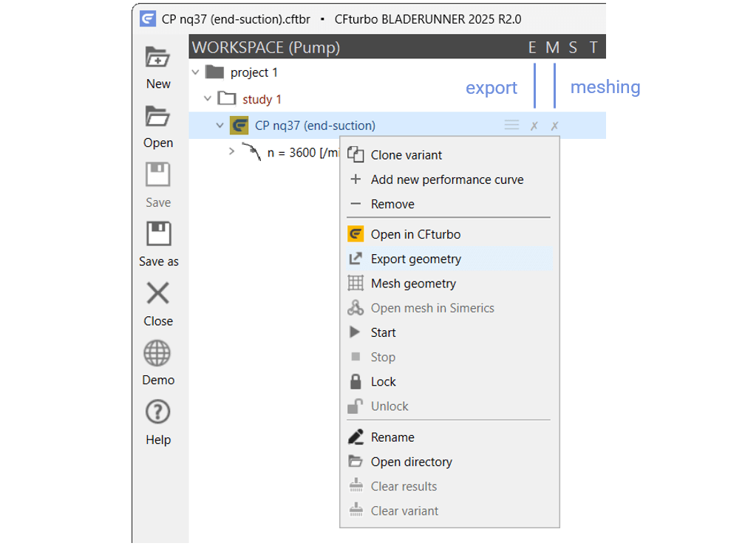Choose Start from the context menu

click(449, 332)
